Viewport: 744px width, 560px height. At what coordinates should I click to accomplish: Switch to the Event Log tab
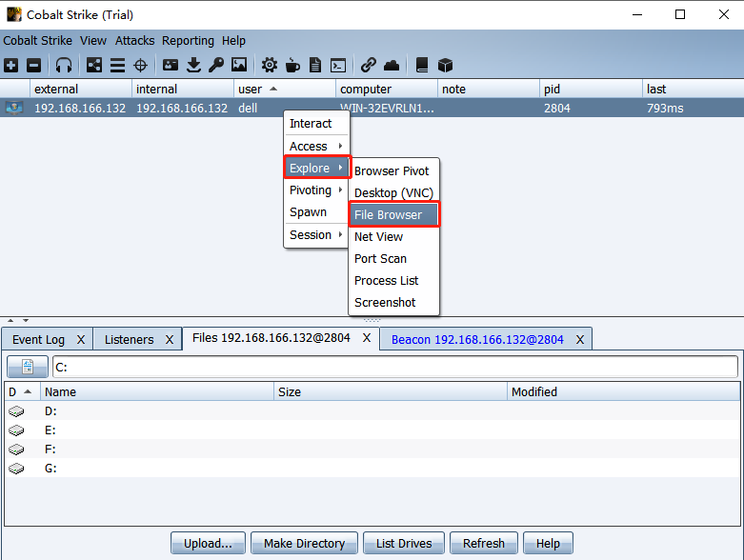pyautogui.click(x=38, y=339)
